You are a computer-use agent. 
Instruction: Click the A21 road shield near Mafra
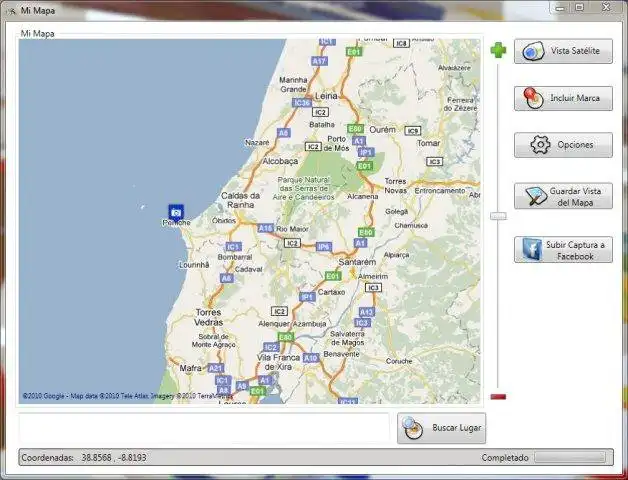[216, 368]
